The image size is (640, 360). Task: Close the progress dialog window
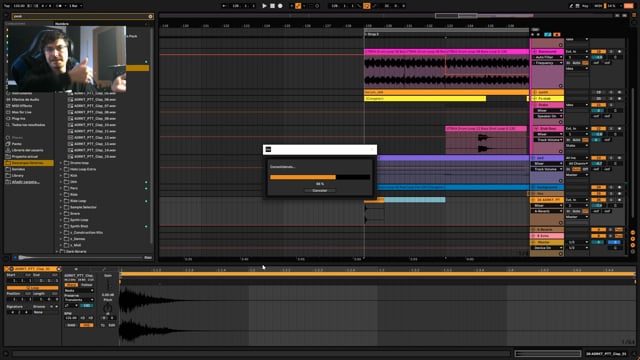[372, 149]
